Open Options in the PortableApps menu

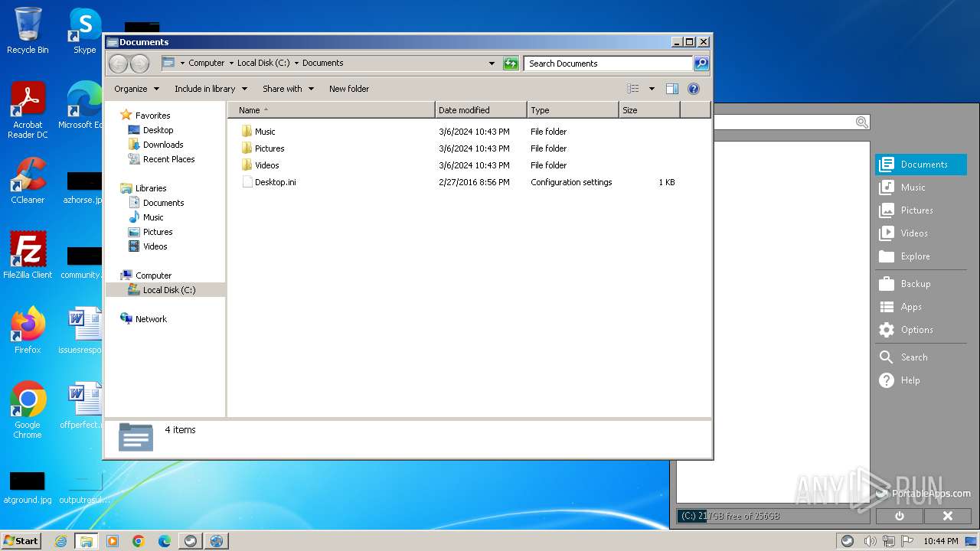pyautogui.click(x=920, y=330)
